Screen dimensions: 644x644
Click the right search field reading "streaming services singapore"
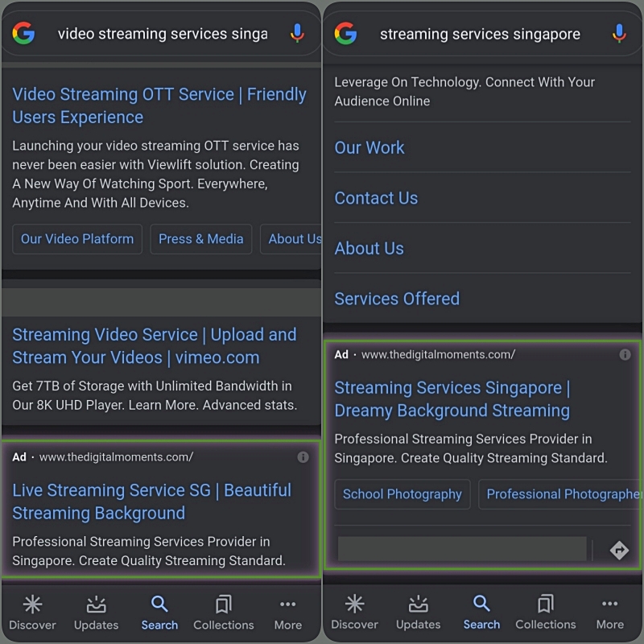(x=480, y=34)
